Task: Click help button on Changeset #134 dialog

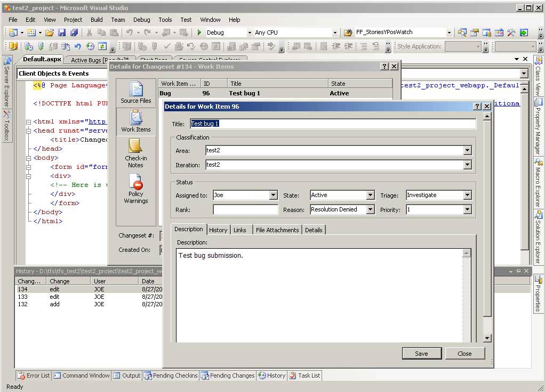Action: pos(384,67)
